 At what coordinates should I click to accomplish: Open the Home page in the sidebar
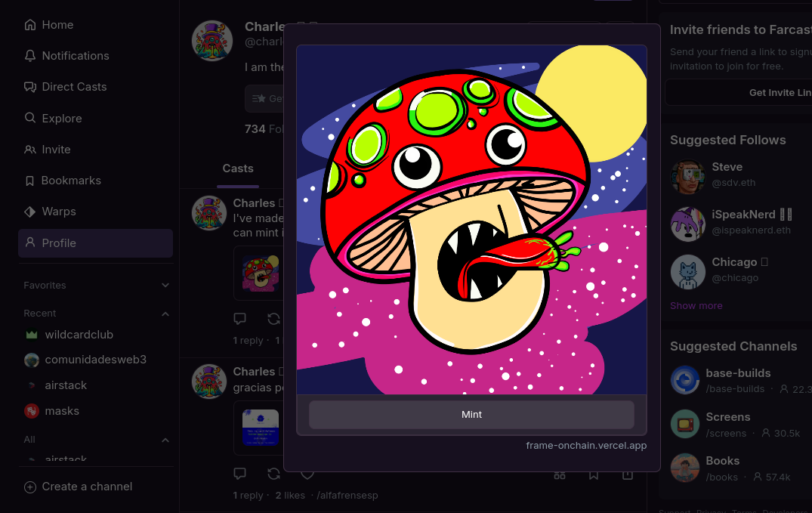tap(49, 25)
